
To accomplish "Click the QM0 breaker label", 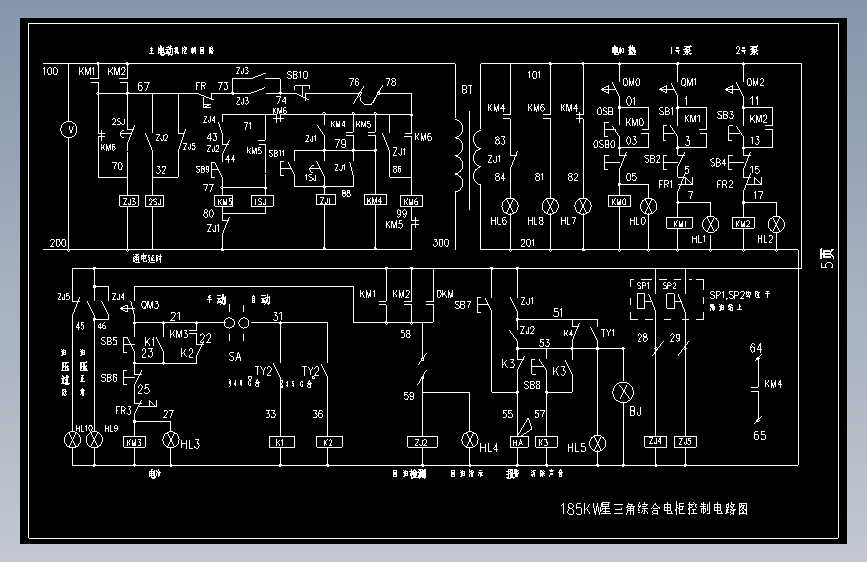I will coord(631,82).
